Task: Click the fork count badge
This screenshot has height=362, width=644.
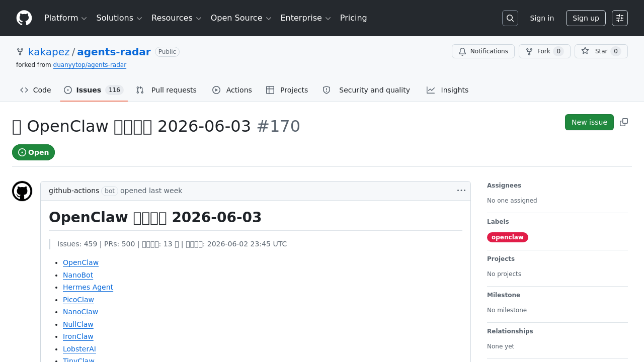Action: [558, 51]
